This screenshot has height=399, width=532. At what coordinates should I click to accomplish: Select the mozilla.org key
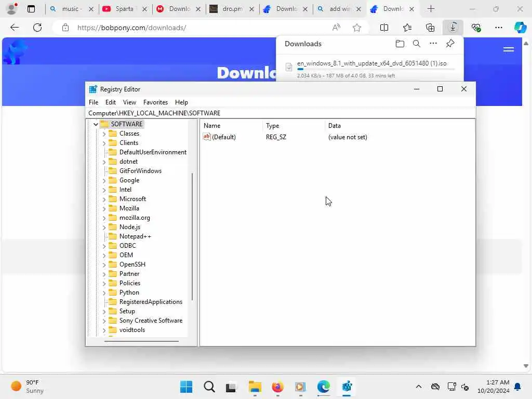pos(135,218)
